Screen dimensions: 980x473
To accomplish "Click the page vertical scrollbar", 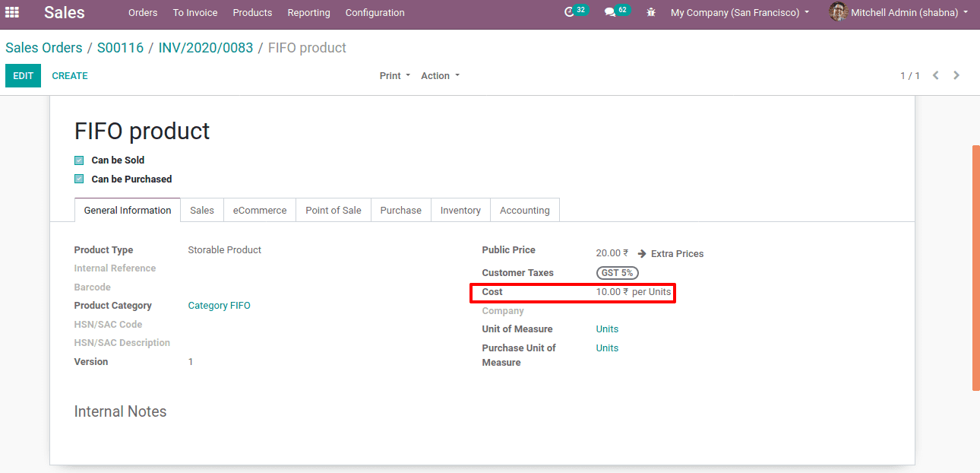I will (975, 268).
